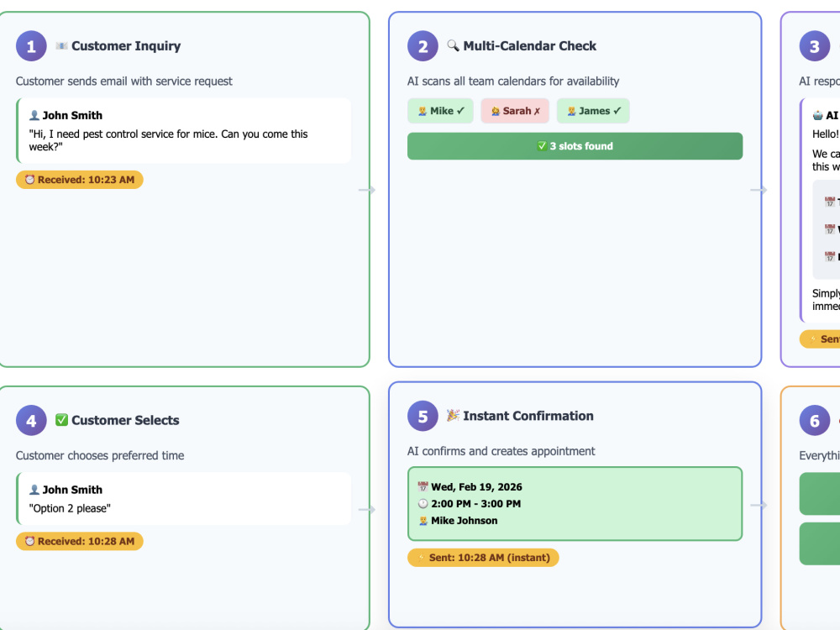Click the lower green box in step 6 card
The height and width of the screenshot is (630, 840).
click(x=820, y=543)
